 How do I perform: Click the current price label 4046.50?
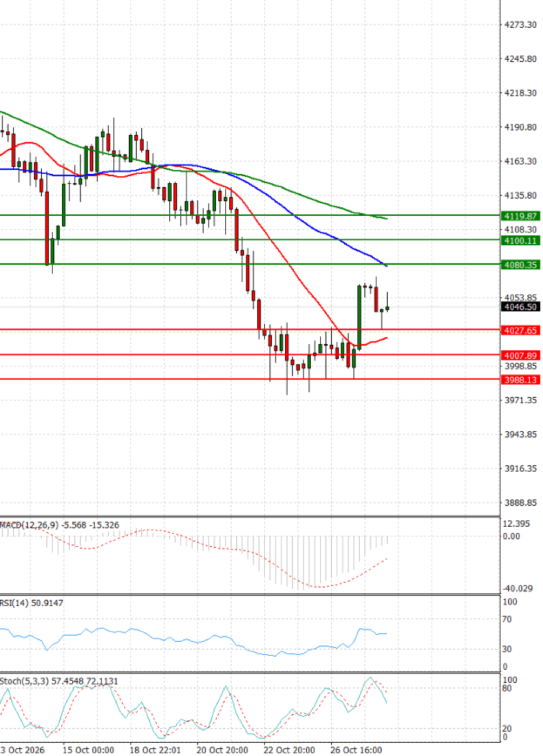[x=520, y=307]
